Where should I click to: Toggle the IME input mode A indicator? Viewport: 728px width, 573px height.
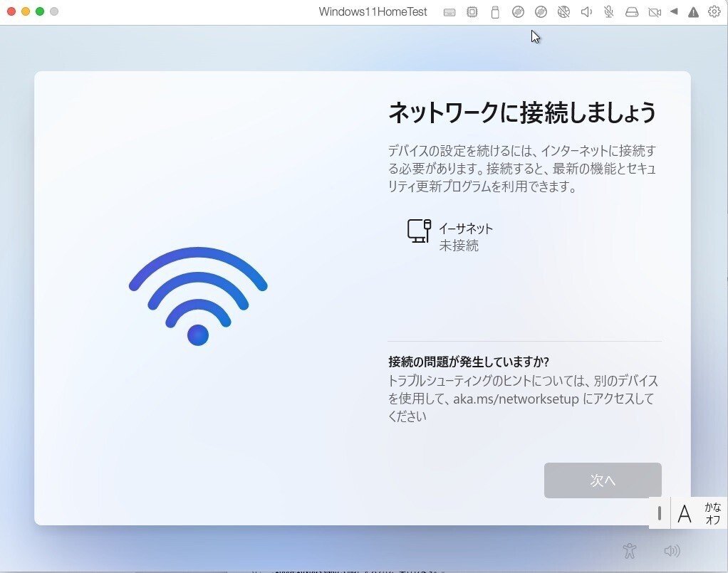[685, 514]
